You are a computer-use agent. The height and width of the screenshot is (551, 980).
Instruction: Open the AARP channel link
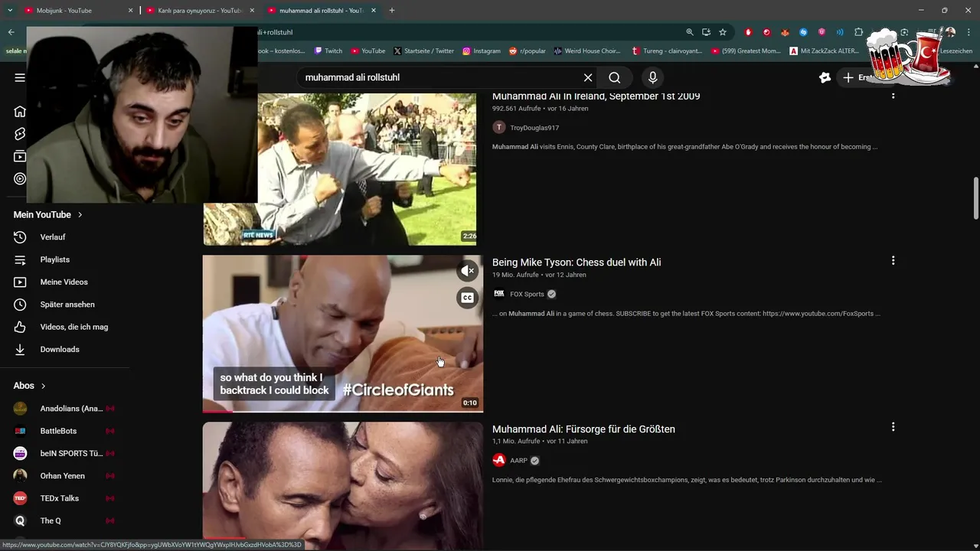pyautogui.click(x=518, y=461)
